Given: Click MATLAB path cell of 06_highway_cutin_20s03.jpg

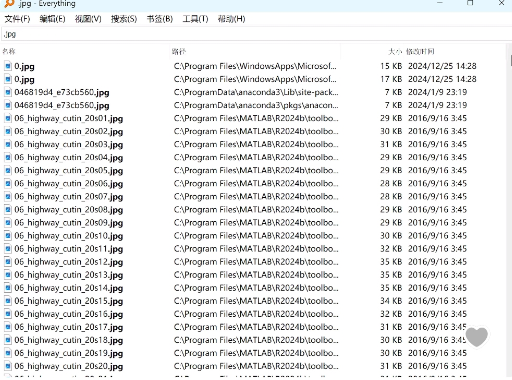Looking at the screenshot, I should tap(256, 144).
